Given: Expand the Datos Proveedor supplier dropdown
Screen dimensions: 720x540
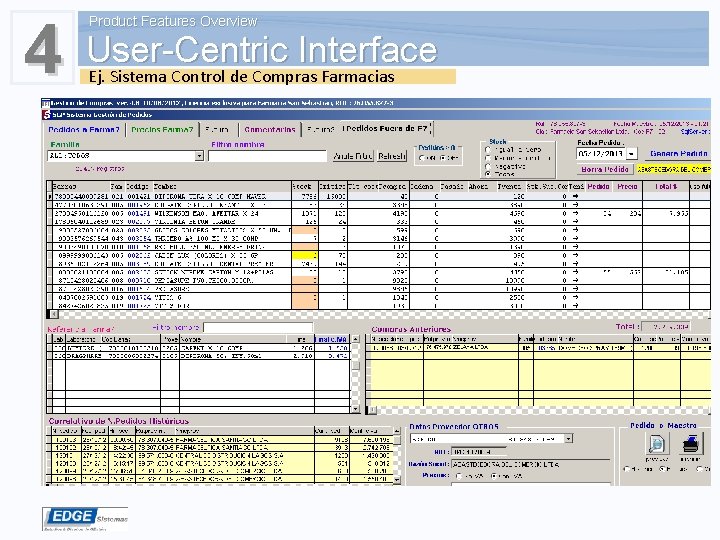Looking at the screenshot, I should pyautogui.click(x=568, y=439).
